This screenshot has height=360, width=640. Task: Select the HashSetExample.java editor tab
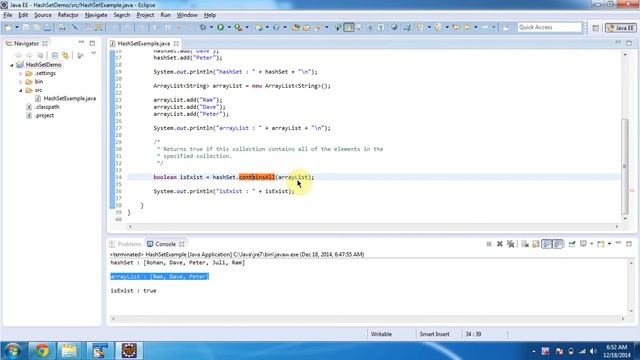[x=144, y=43]
